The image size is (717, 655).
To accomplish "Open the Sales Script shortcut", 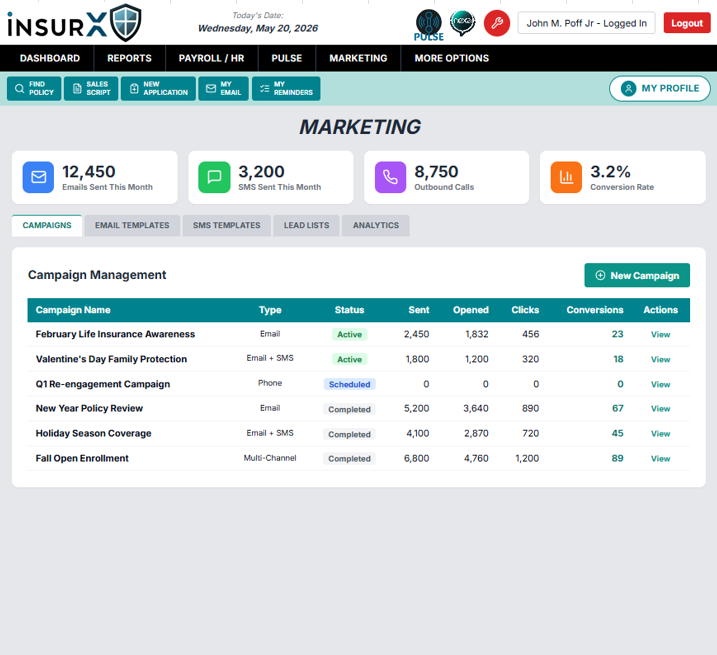I will pos(91,88).
